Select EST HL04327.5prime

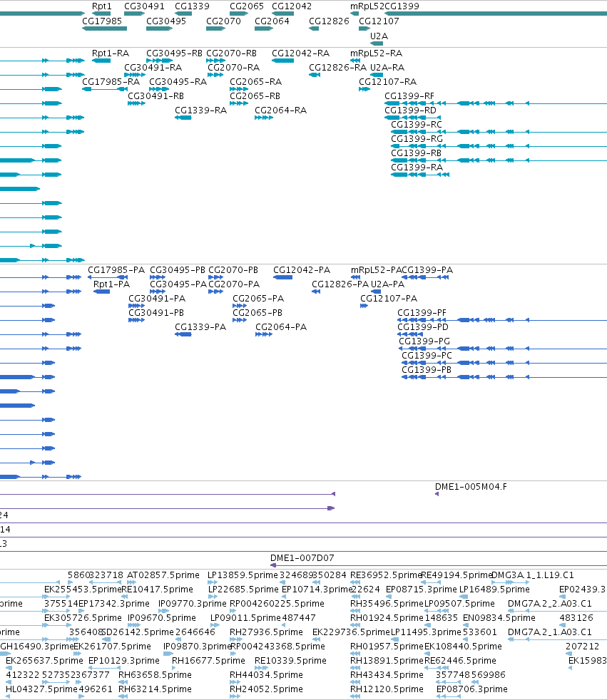(9, 696)
